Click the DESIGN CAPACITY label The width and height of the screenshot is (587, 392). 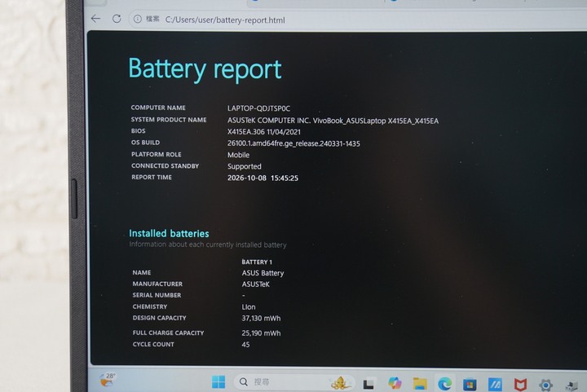[x=159, y=318]
